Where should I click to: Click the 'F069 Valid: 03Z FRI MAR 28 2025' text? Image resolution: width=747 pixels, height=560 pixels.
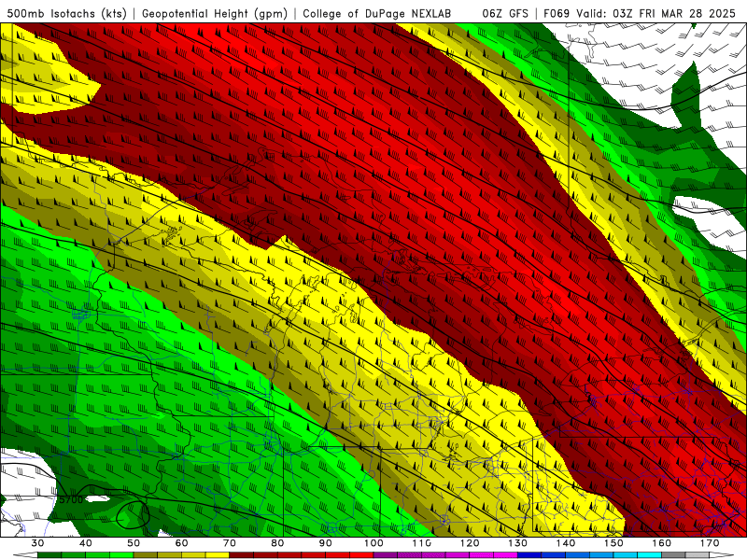(x=640, y=13)
